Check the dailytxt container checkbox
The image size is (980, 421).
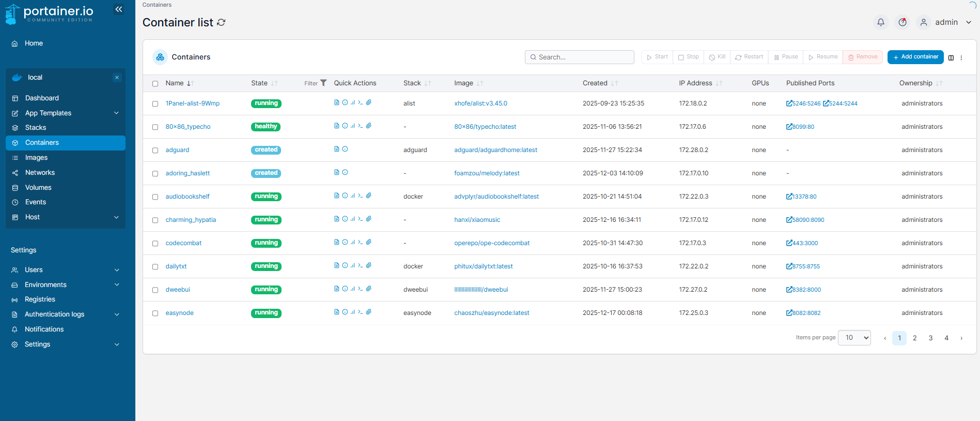pyautogui.click(x=155, y=267)
